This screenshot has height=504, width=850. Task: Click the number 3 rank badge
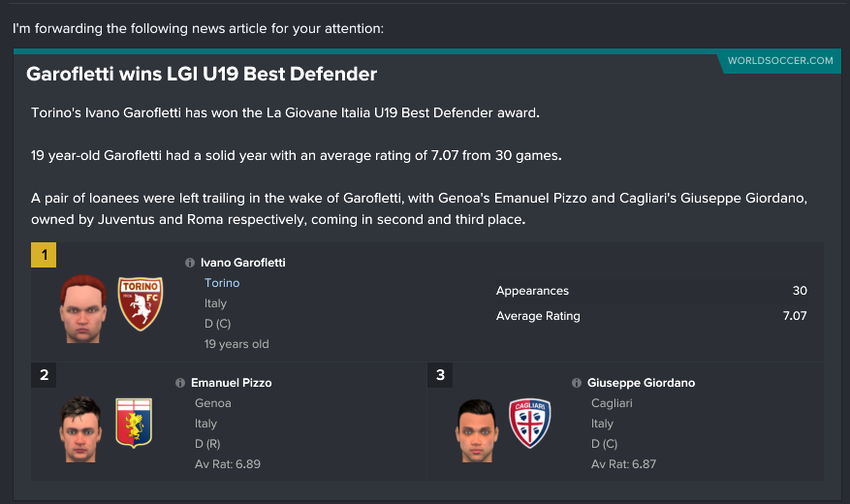tap(440, 374)
